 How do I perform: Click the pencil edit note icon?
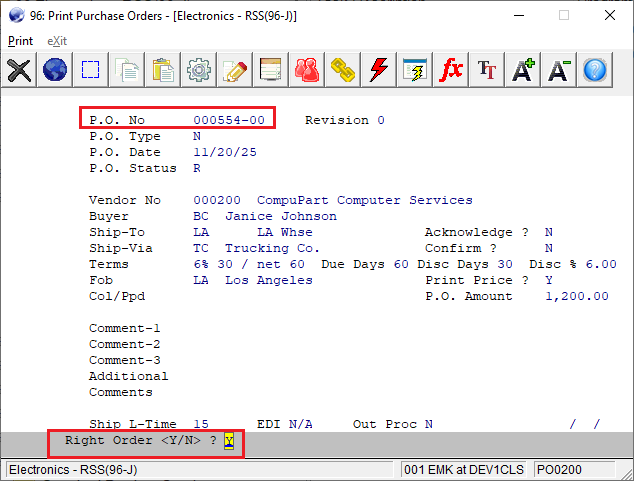point(235,70)
